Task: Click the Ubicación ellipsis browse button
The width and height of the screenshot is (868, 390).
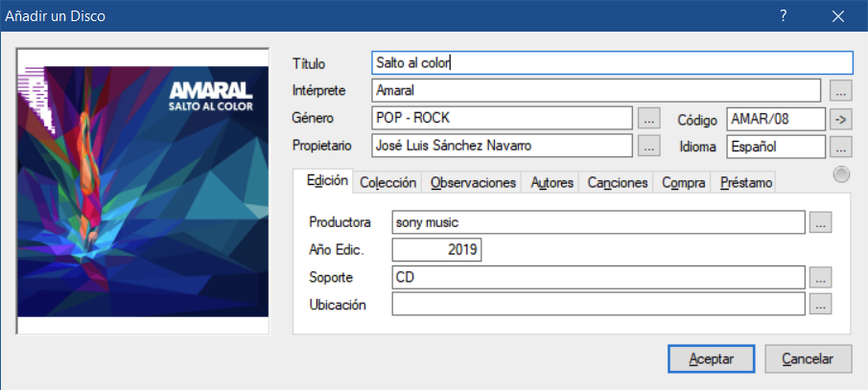Action: (x=820, y=304)
